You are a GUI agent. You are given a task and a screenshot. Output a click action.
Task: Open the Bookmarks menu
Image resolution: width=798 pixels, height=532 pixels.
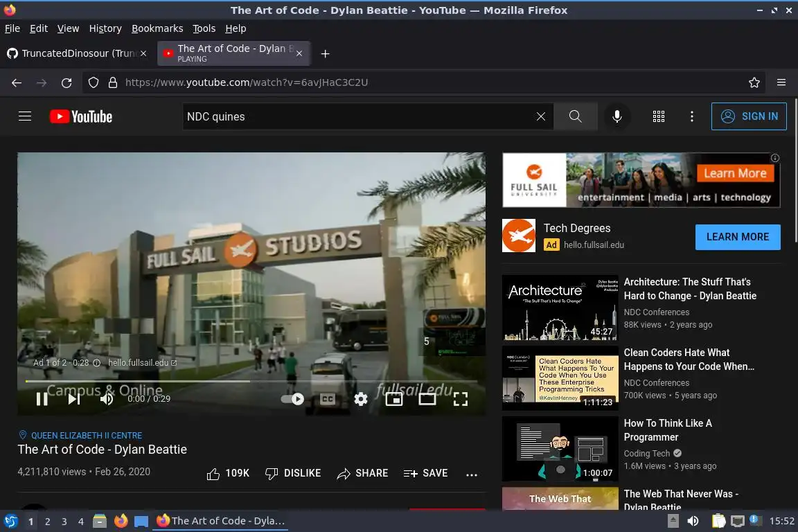click(157, 28)
